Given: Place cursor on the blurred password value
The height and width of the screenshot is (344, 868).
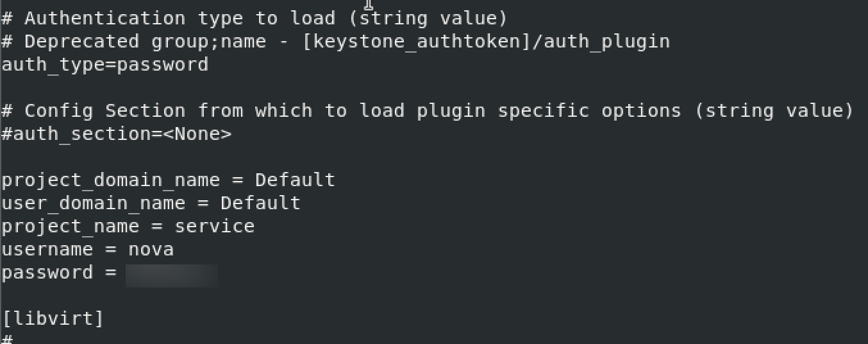Looking at the screenshot, I should (x=172, y=274).
